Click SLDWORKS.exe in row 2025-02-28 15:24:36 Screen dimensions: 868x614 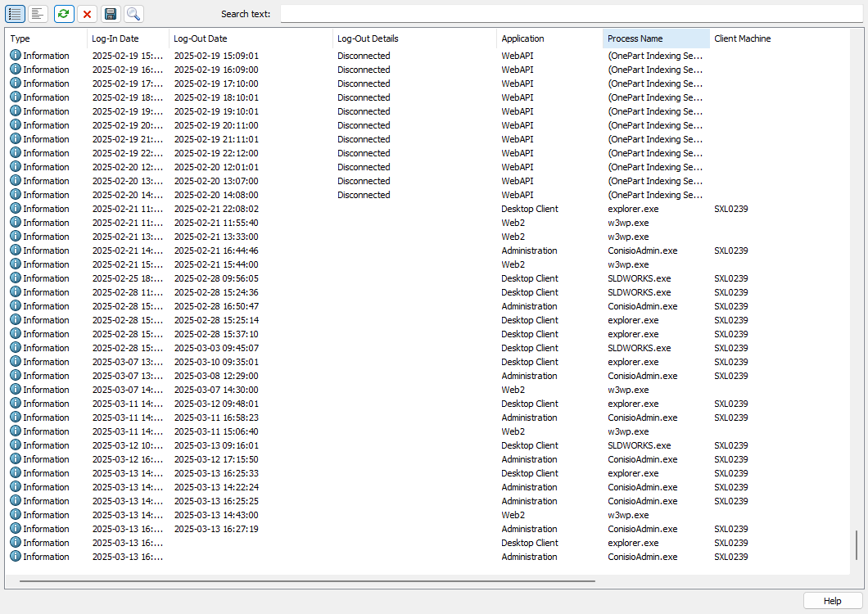point(640,292)
